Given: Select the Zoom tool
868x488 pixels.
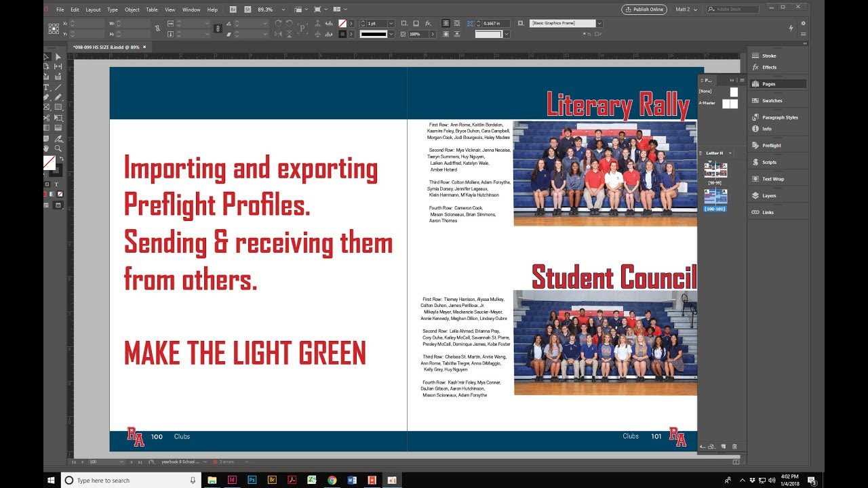Looking at the screenshot, I should click(58, 148).
